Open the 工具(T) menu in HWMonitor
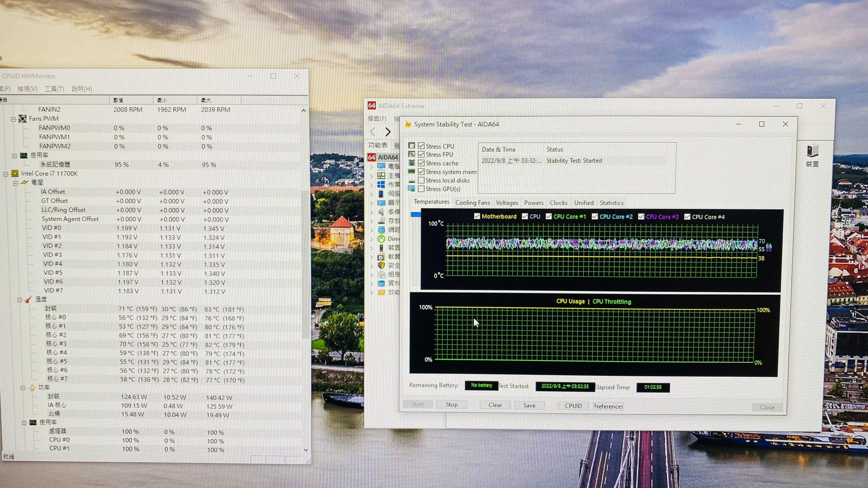Screen dimensions: 868x488 [x=54, y=89]
